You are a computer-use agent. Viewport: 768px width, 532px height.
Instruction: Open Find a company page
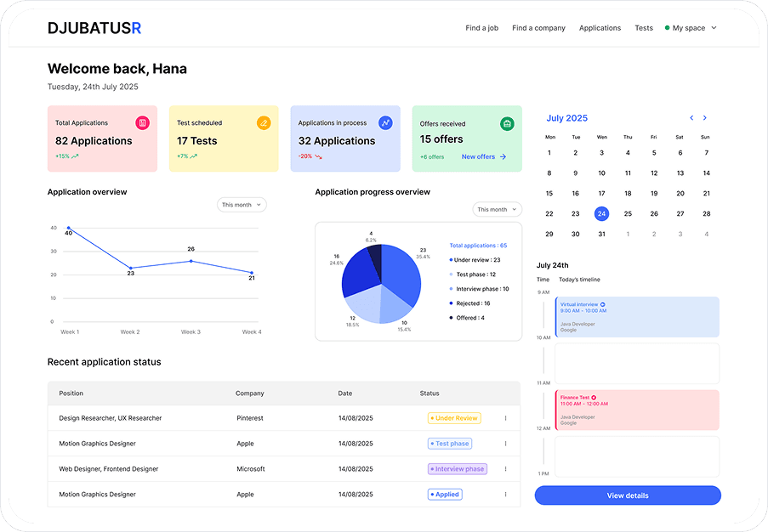[538, 28]
